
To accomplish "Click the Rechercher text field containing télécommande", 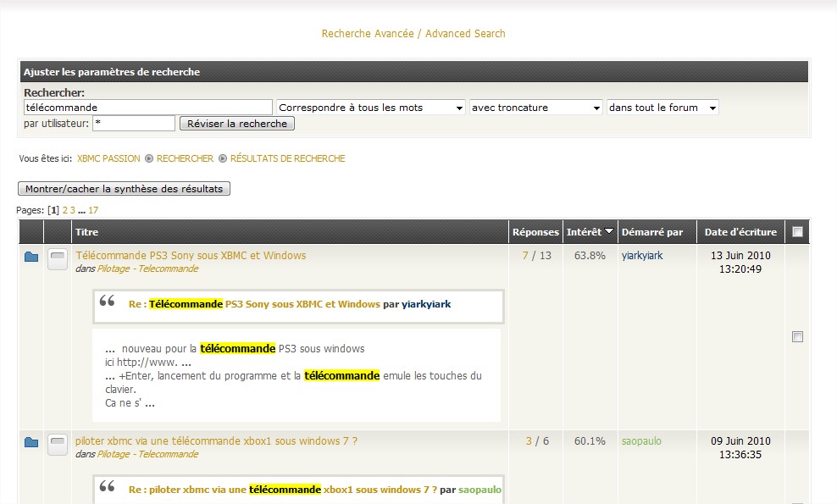I will 148,108.
